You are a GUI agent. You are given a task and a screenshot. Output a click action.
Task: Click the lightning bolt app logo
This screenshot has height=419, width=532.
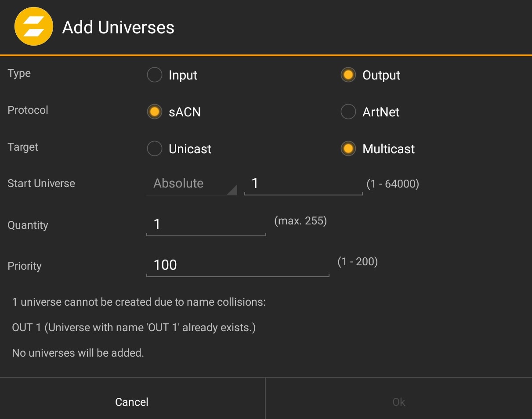coord(34,26)
